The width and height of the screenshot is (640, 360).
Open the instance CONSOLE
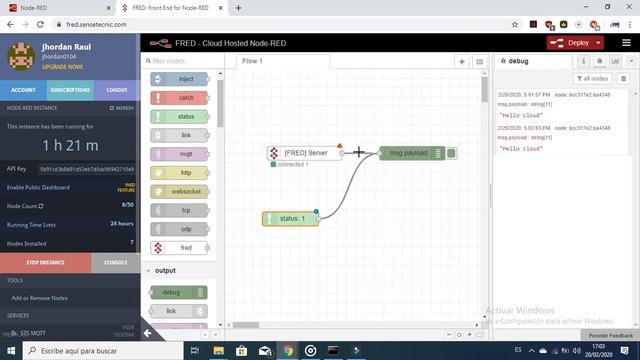(116, 262)
